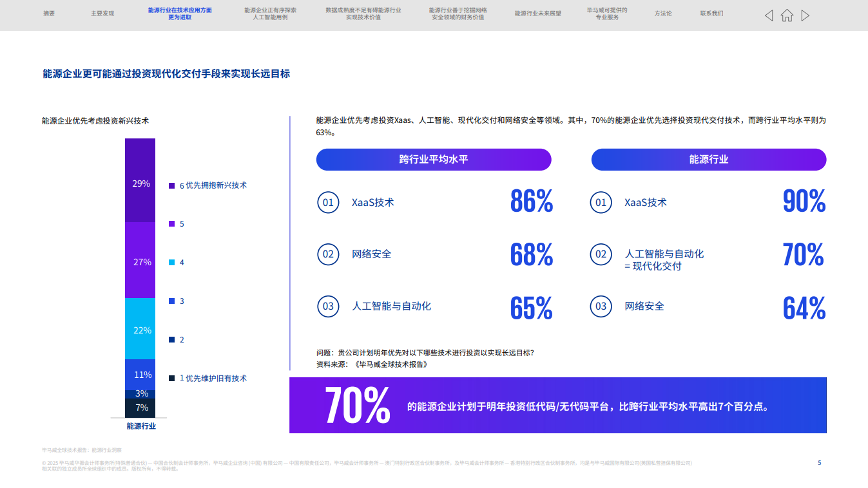The width and height of the screenshot is (868, 488).
Task: Click the home icon in top navigation
Action: point(786,15)
